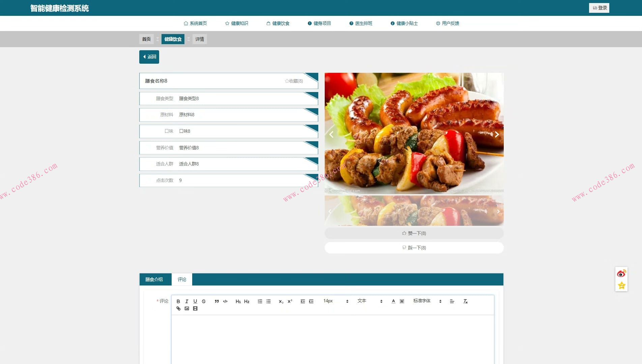Viewport: 642px width, 364px height.
Task: Clear text formatting in the editor
Action: tap(466, 301)
